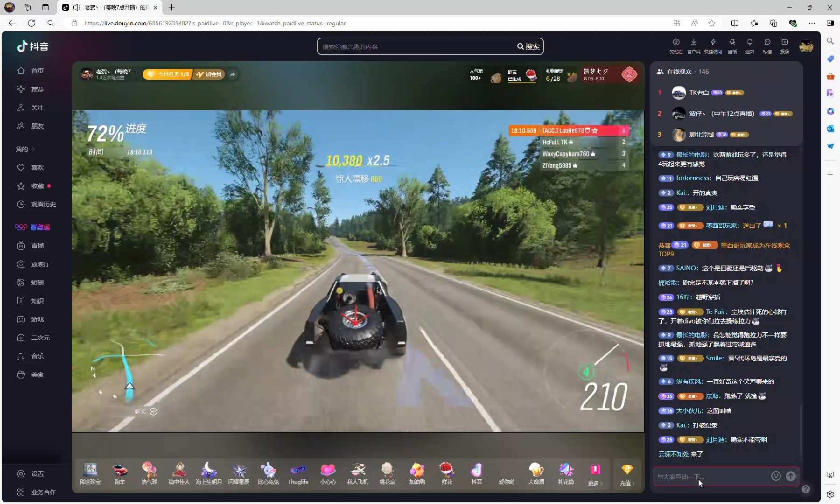Send the 大啤酒 beer gift
Screen dimensions: 840x504
click(x=536, y=473)
